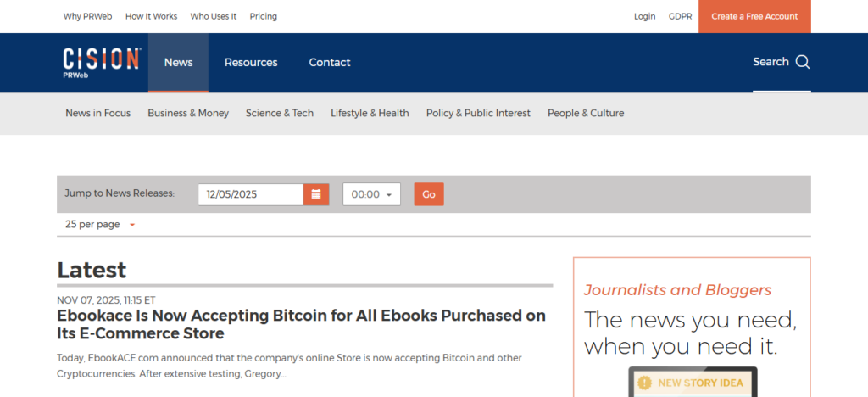Click the NOV 07, 2025, 11:15 ET timestamp
868x397 pixels.
tap(106, 300)
